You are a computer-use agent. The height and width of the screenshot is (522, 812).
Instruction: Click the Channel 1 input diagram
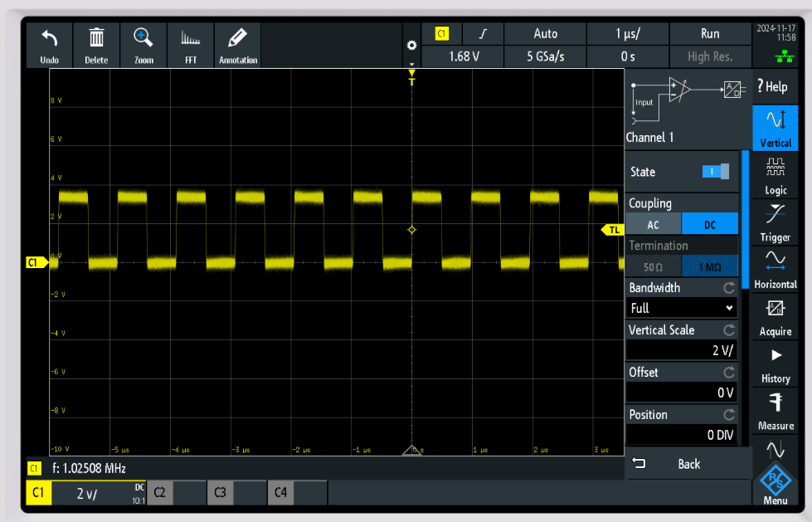(688, 101)
